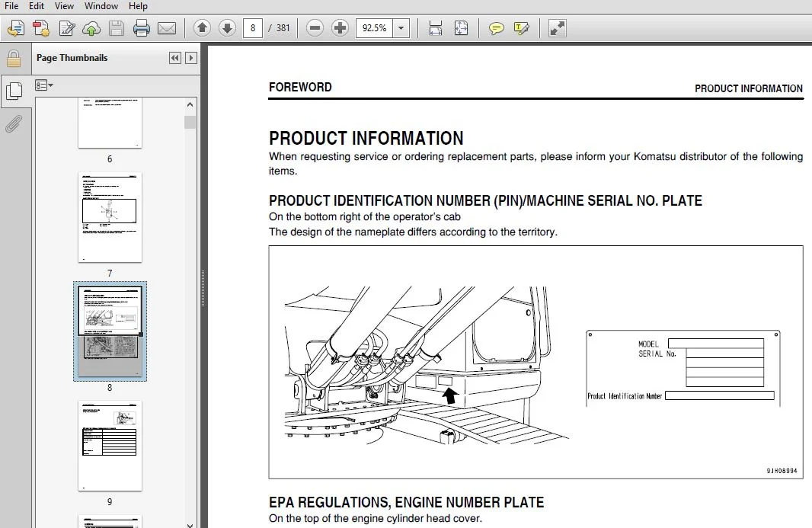Select the Highlight Text tool

coord(522,28)
